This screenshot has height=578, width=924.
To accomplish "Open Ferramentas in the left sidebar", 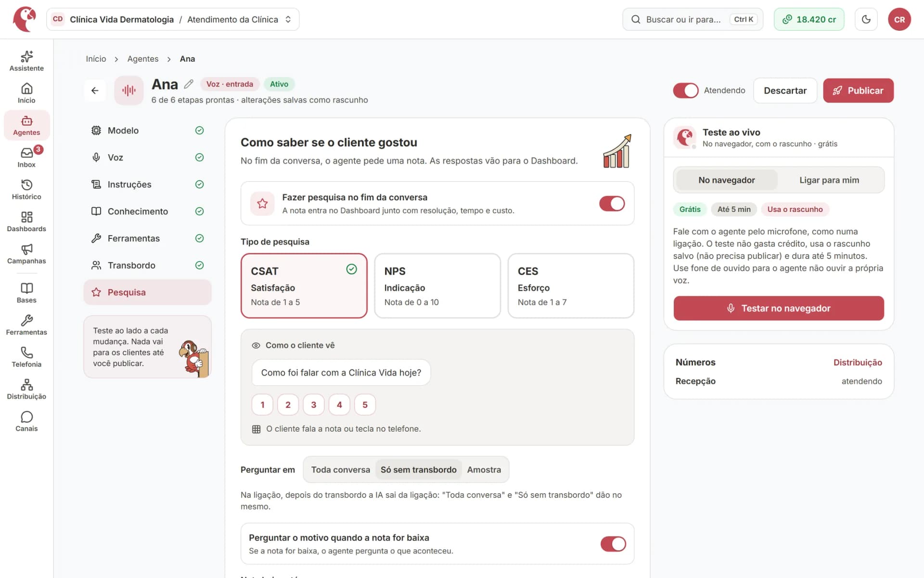I will [26, 325].
